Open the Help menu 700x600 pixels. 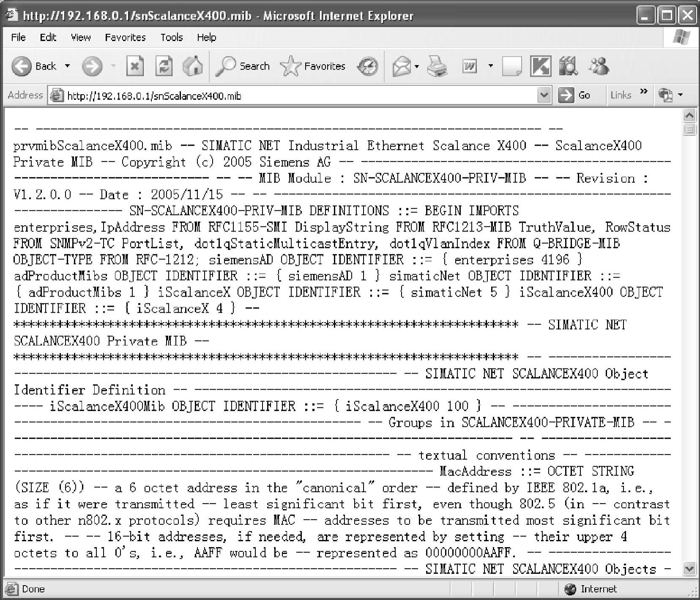206,38
